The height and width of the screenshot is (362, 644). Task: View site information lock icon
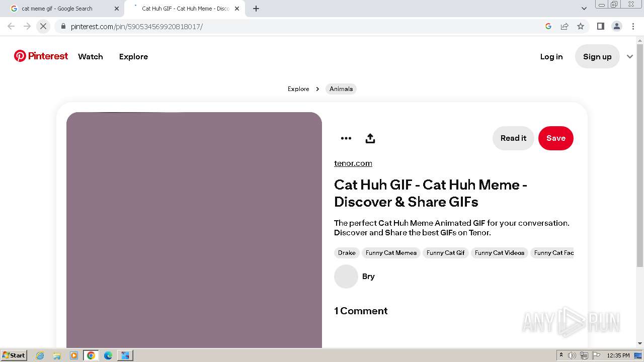coord(63,26)
